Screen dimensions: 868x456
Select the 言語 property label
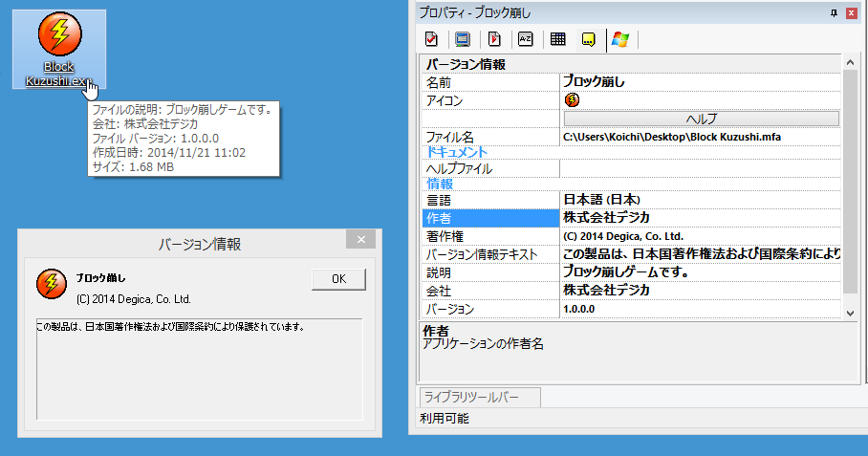(x=439, y=200)
